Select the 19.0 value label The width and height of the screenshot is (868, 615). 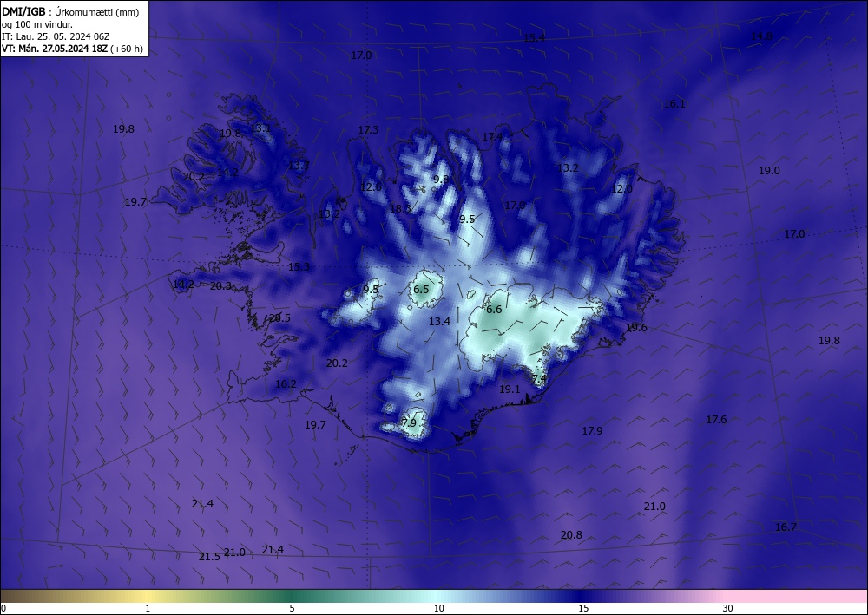769,170
